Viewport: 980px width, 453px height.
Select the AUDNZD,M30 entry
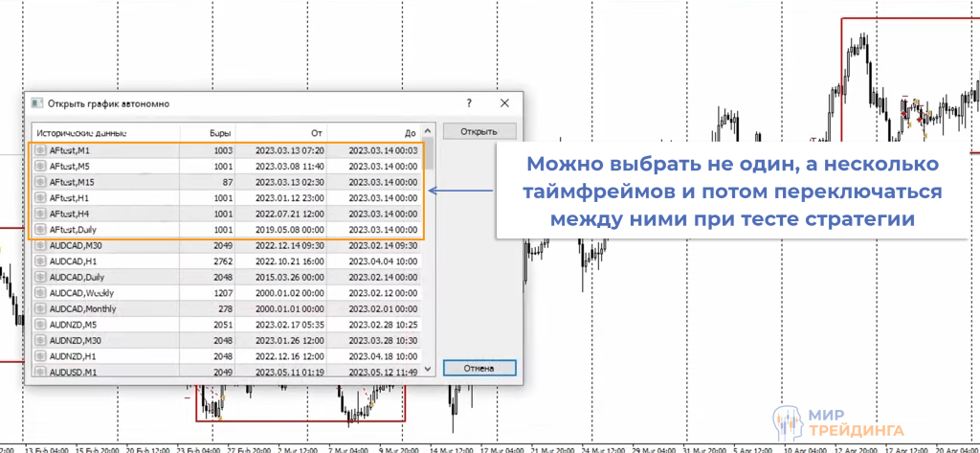[x=227, y=340]
